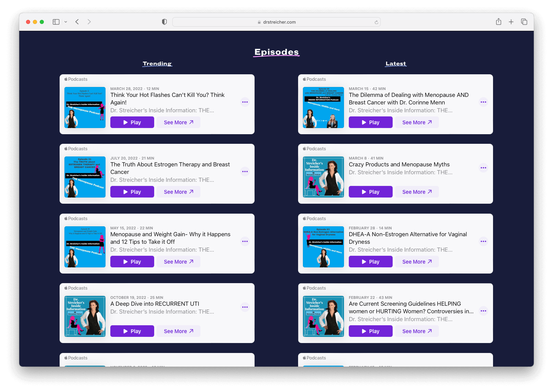See More for Menopause Myths episode
553x392 pixels.
[417, 192]
